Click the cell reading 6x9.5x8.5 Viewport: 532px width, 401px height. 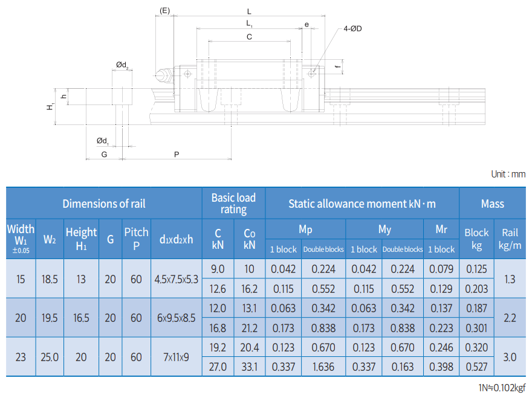pyautogui.click(x=176, y=318)
